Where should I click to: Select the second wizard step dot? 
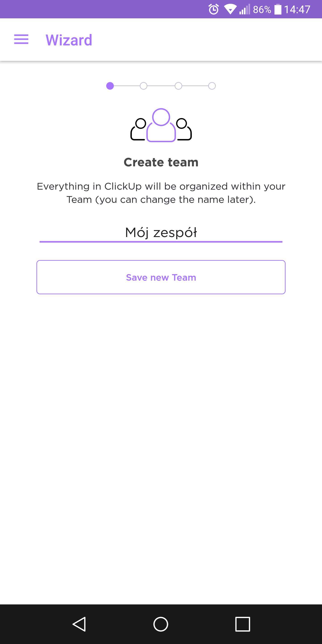pyautogui.click(x=144, y=86)
